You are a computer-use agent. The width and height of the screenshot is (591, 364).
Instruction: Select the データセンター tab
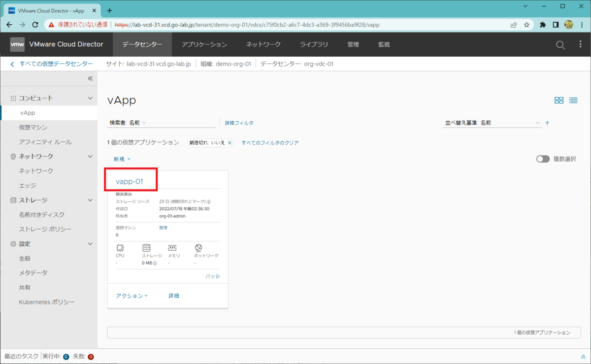(142, 44)
